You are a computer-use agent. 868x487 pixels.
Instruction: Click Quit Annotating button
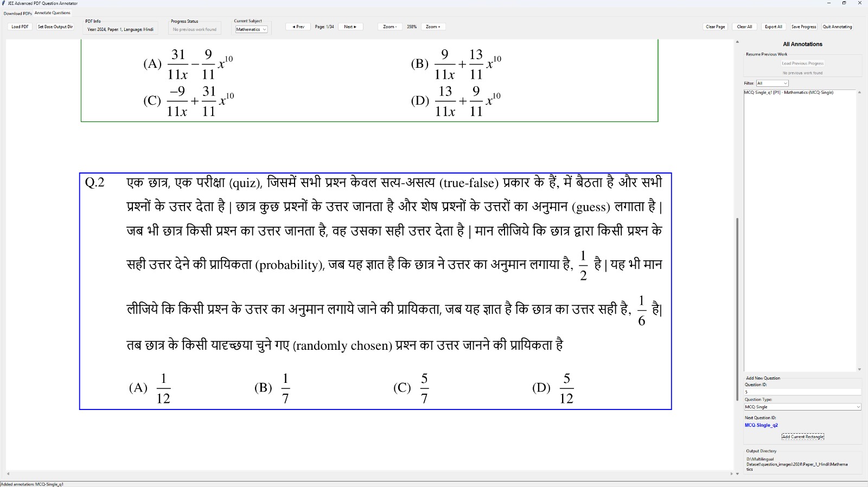tap(837, 27)
